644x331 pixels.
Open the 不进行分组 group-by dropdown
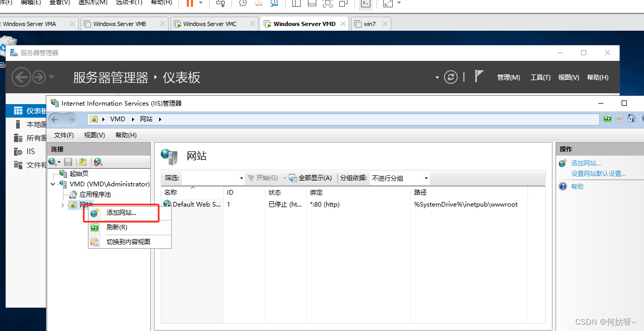coord(427,178)
